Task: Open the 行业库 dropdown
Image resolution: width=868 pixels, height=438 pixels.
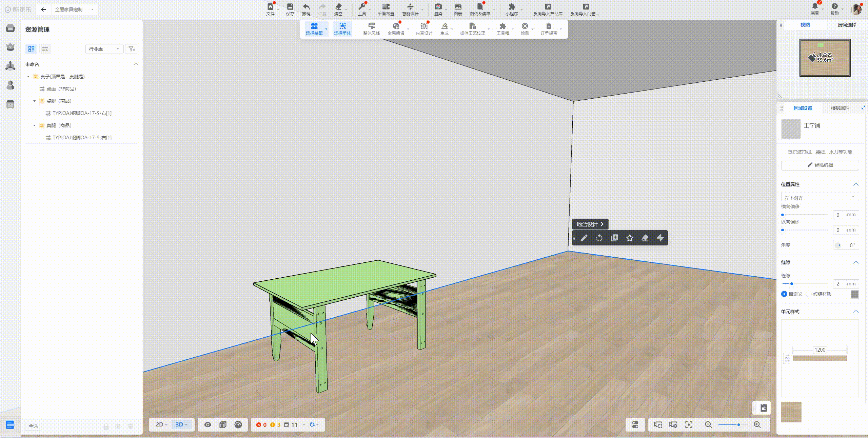Action: click(x=104, y=49)
